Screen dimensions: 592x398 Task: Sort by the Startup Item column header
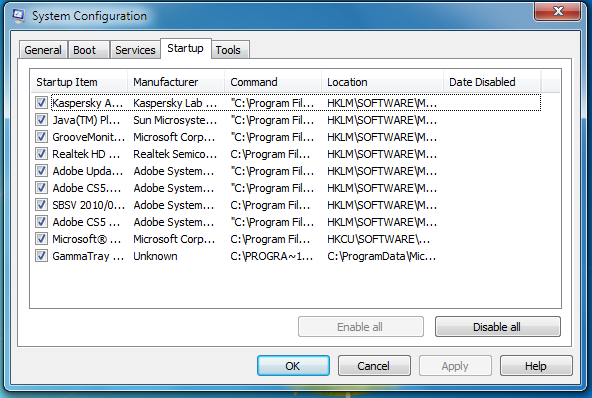pos(79,82)
